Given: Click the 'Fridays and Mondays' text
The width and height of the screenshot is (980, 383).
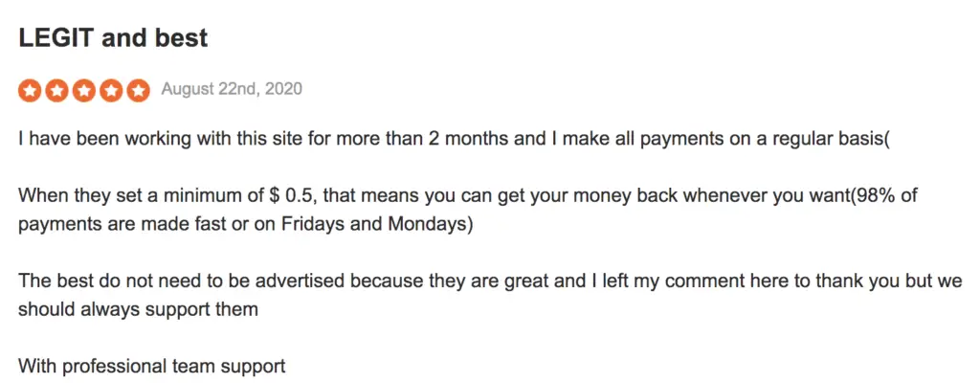Looking at the screenshot, I should point(374,225).
